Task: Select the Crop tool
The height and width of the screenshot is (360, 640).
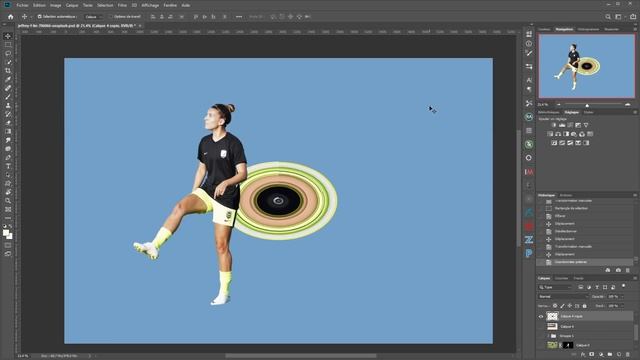Action: click(x=8, y=71)
